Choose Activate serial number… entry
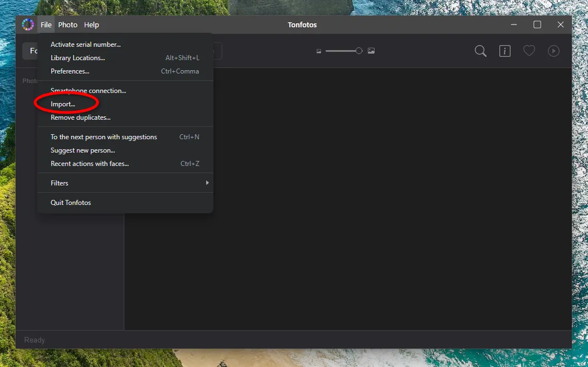The width and height of the screenshot is (588, 367). [125, 44]
